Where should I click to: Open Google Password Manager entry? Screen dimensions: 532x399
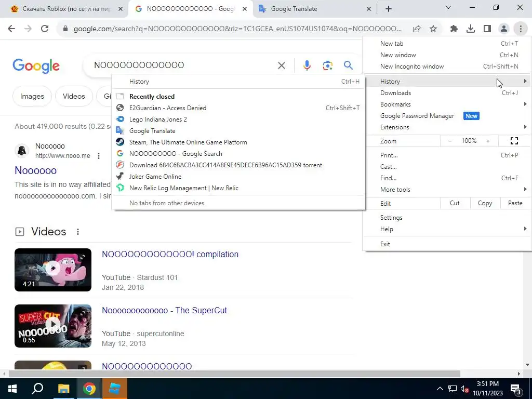(447, 116)
